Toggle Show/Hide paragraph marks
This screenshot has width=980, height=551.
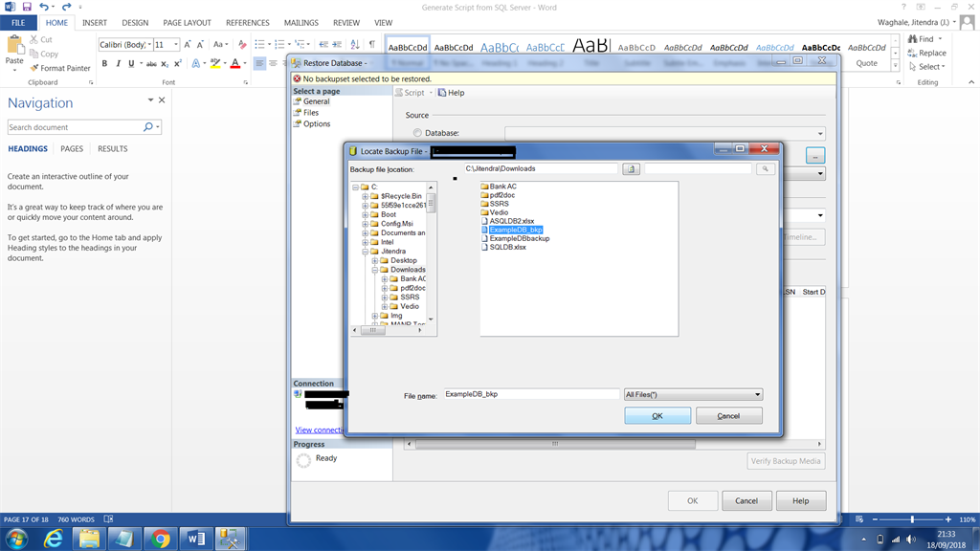(x=372, y=44)
